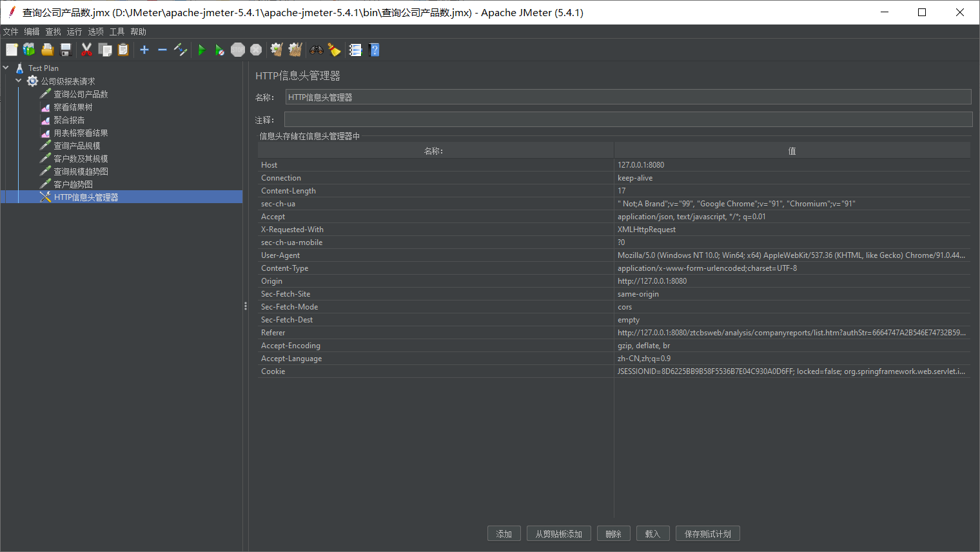The width and height of the screenshot is (980, 552).
Task: Open the Function Helper list icon
Action: pyautogui.click(x=355, y=50)
